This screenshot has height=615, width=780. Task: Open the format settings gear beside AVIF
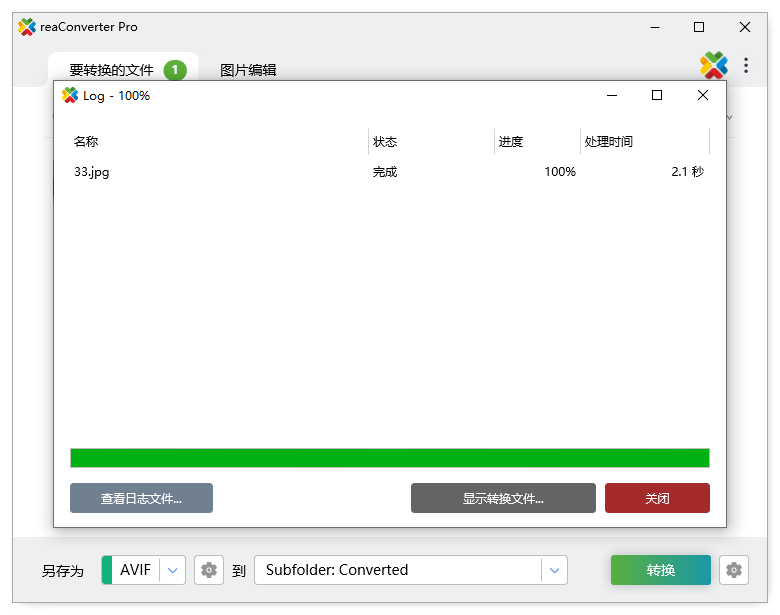coord(208,570)
